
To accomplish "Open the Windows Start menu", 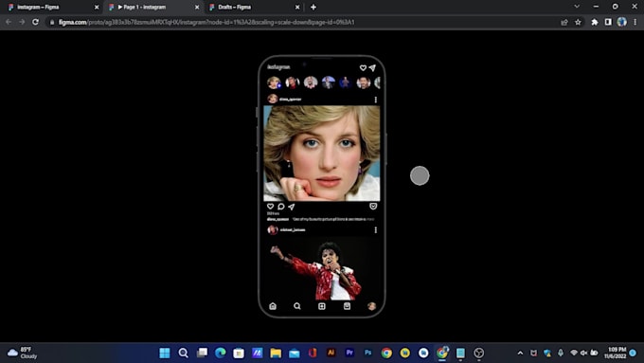I will [x=165, y=353].
